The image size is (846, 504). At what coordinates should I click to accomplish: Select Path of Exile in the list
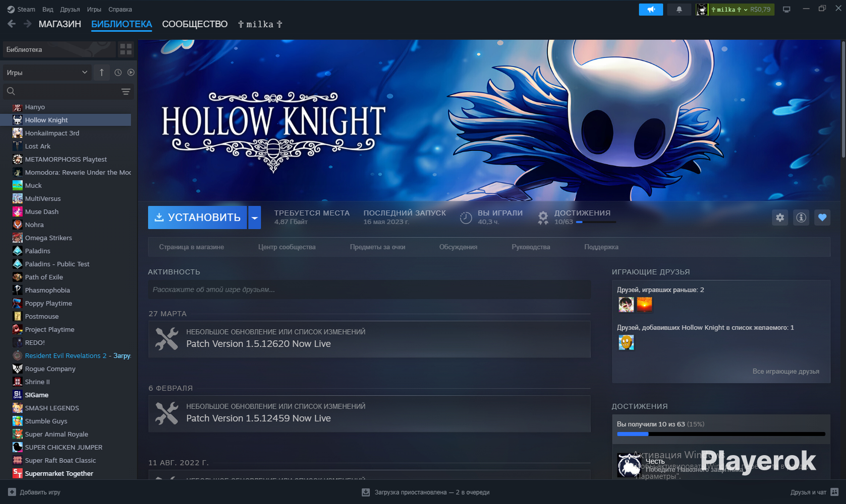click(66, 277)
